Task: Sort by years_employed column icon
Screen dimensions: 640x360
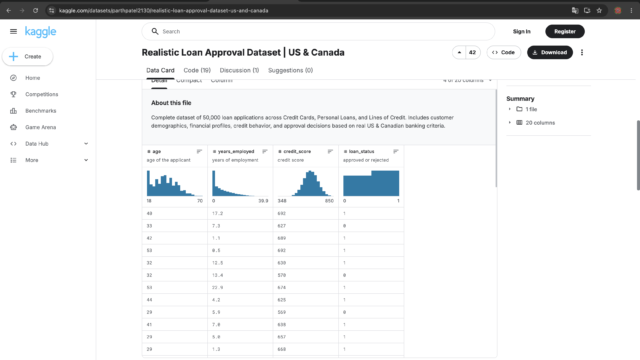Action: (265, 151)
